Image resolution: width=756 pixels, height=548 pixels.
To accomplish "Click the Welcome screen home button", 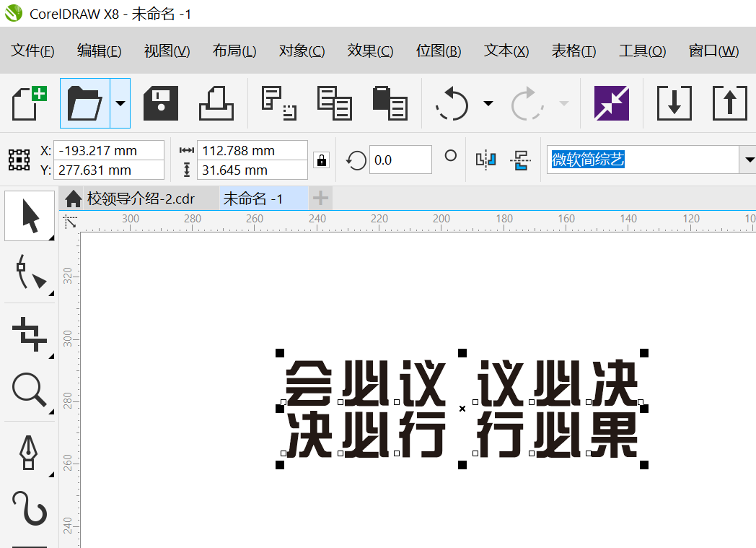I will pyautogui.click(x=73, y=198).
